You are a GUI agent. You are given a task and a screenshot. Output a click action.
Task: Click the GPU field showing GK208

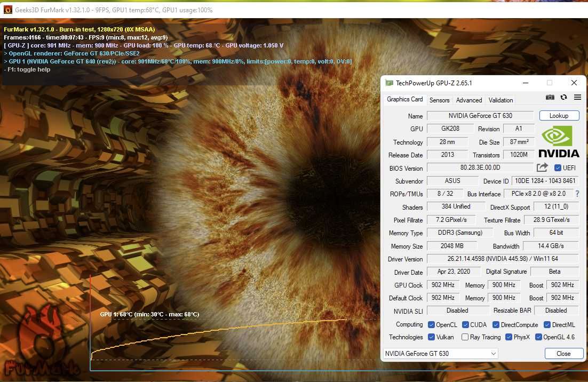450,129
